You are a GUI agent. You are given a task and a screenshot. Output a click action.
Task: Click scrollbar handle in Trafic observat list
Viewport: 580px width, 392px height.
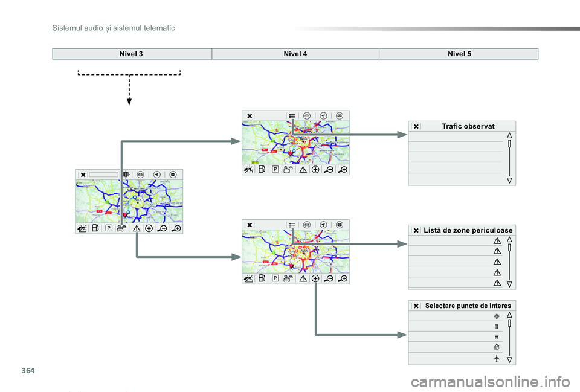click(509, 144)
